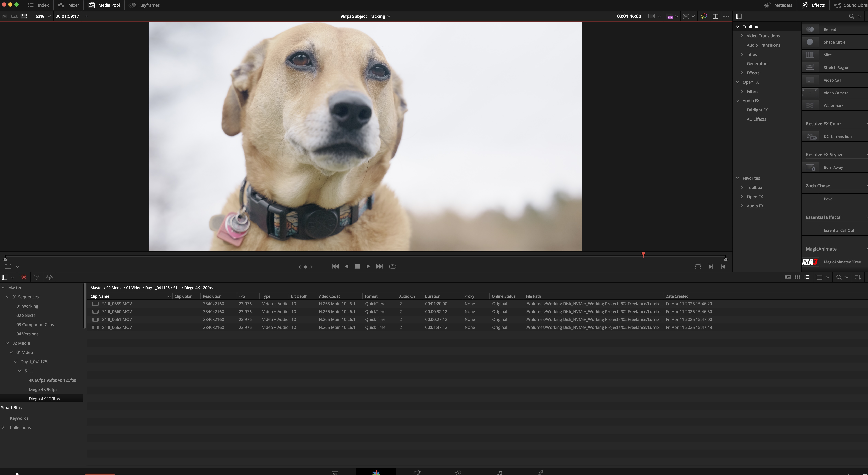This screenshot has height=475, width=868.
Task: Click the out-point handle on the scrub bar
Action: point(725,259)
